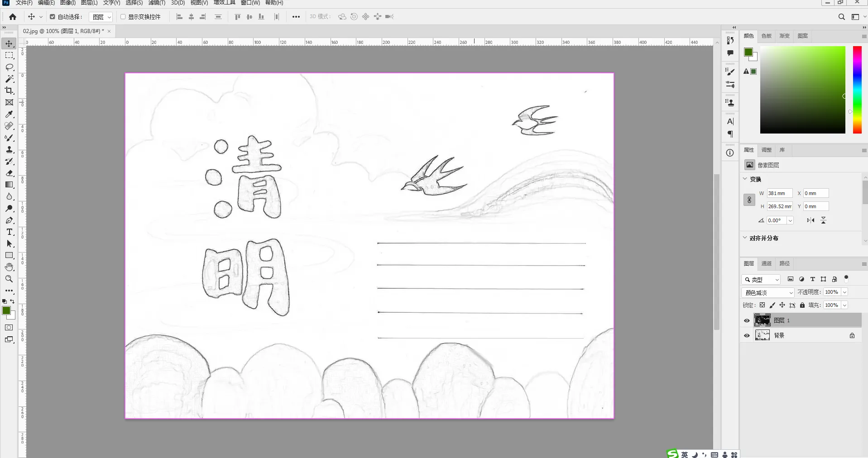Hide the 图层 1 layer visibility
Screen dimensions: 868x458
coord(747,320)
